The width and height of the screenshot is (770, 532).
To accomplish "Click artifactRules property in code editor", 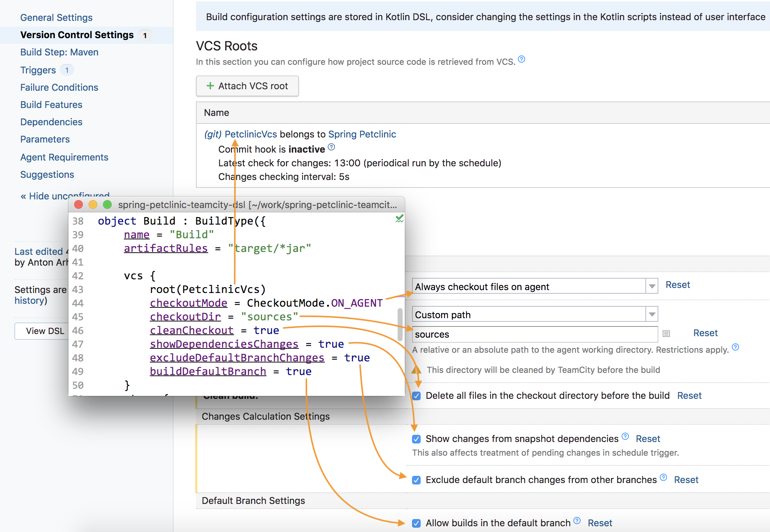I will pos(166,248).
